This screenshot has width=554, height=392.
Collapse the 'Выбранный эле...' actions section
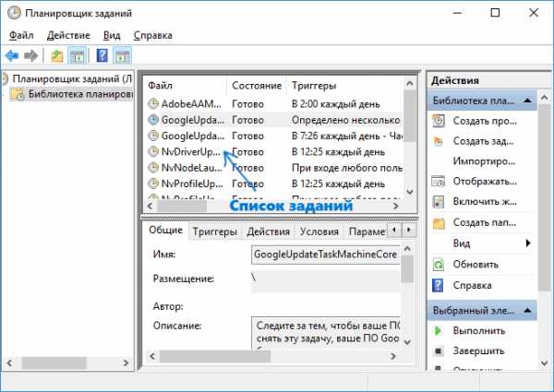pyautogui.click(x=527, y=311)
